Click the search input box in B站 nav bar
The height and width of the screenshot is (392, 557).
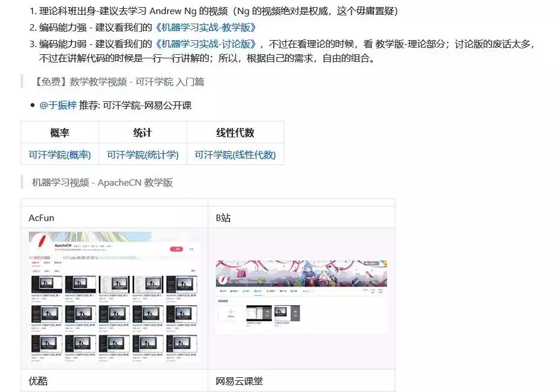click(307, 290)
